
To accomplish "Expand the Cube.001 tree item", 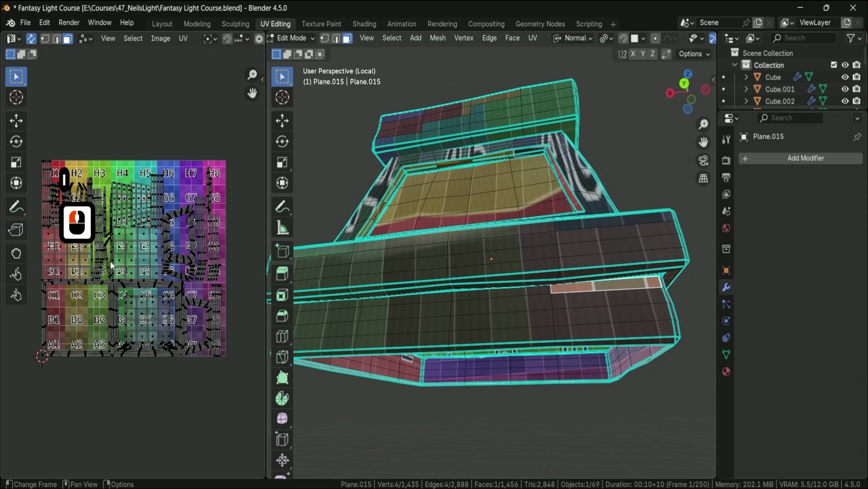I will (x=746, y=90).
